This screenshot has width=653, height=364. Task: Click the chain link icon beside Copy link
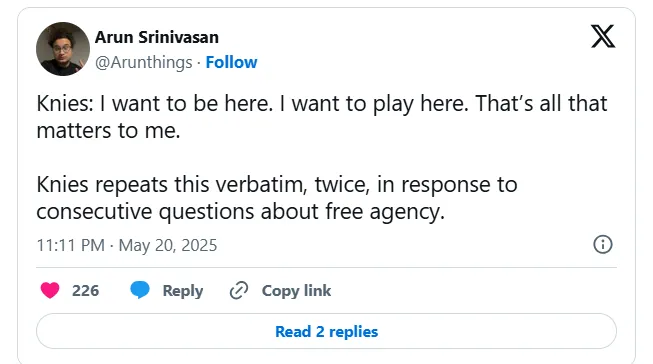coord(239,290)
